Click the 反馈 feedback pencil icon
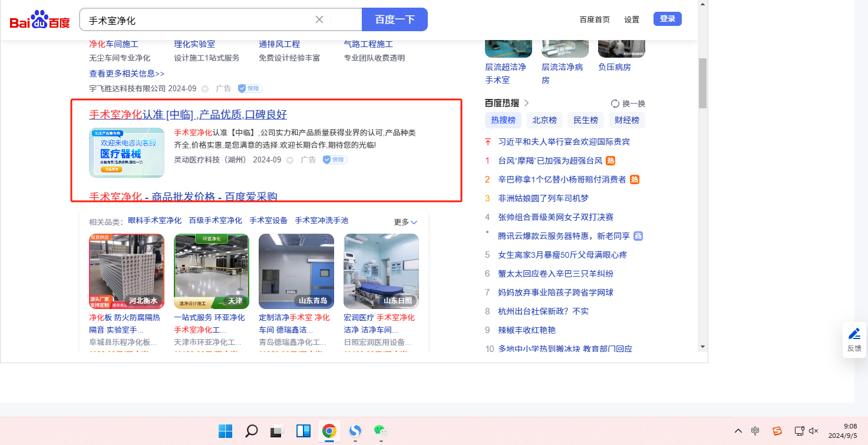 (x=854, y=334)
